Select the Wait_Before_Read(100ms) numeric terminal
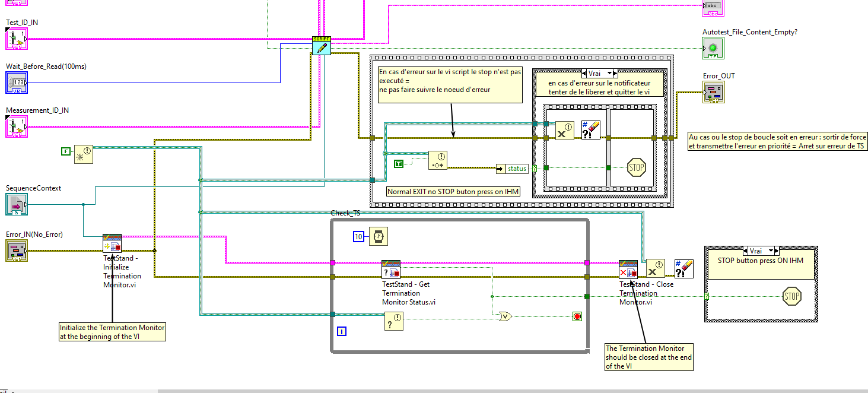868x393 pixels. (x=17, y=83)
